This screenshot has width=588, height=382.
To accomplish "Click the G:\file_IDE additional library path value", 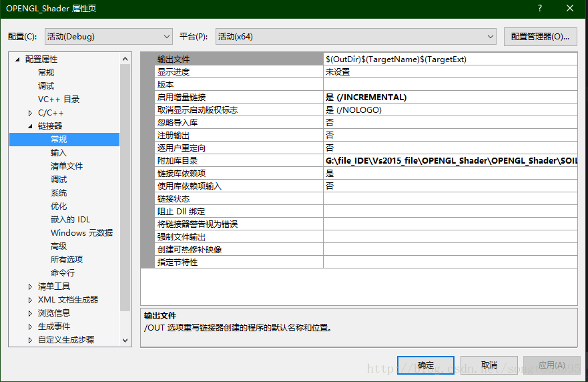I will pyautogui.click(x=451, y=160).
